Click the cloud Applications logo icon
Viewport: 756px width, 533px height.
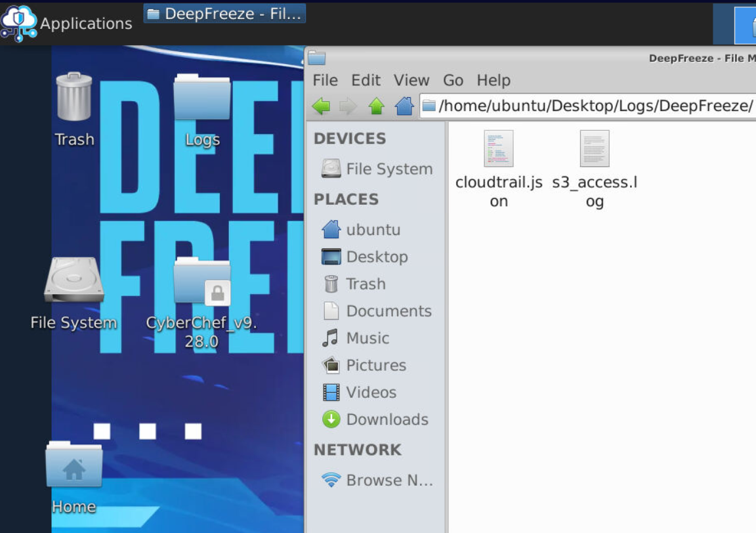coord(18,23)
